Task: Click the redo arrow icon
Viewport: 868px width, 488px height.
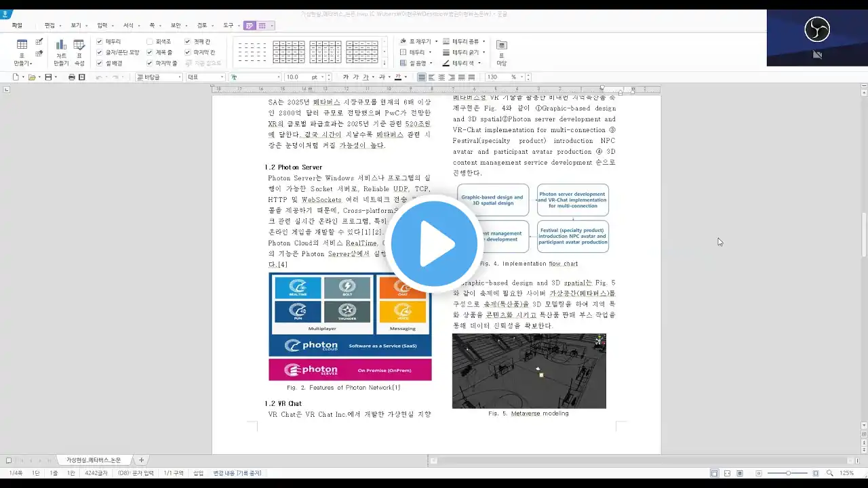Action: (x=117, y=77)
